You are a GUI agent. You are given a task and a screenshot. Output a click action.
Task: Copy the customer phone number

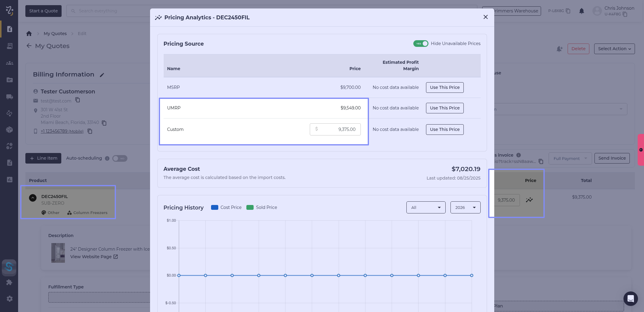coord(90,131)
